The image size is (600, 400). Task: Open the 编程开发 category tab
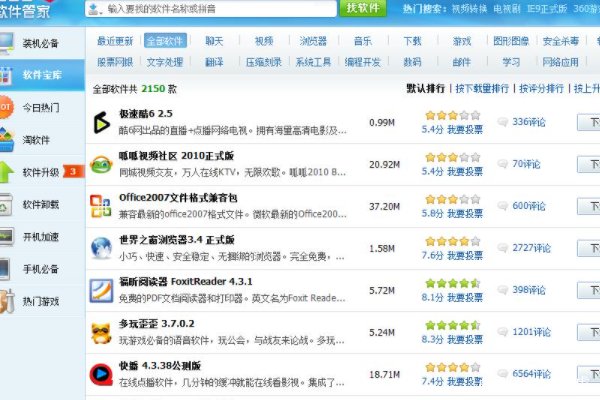[362, 62]
